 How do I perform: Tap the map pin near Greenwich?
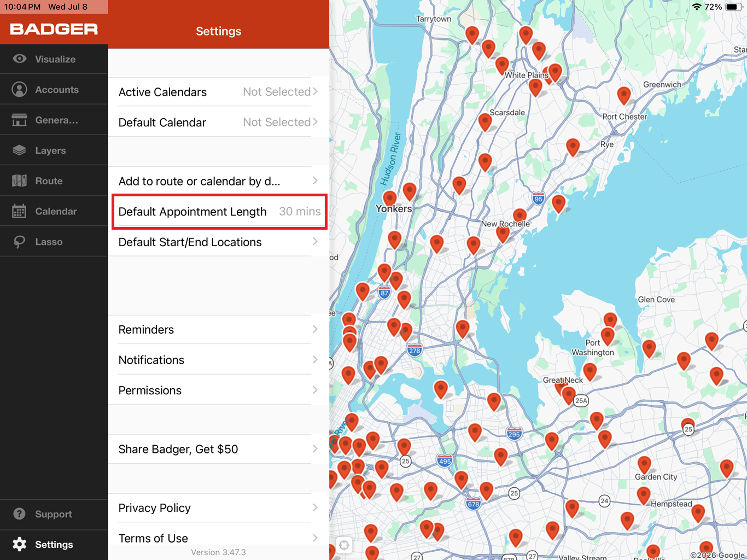click(624, 95)
